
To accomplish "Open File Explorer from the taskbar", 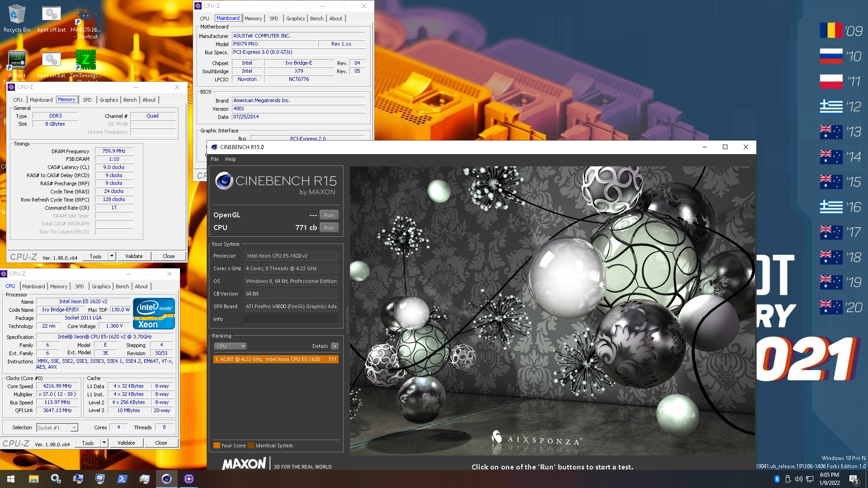I will (x=33, y=479).
